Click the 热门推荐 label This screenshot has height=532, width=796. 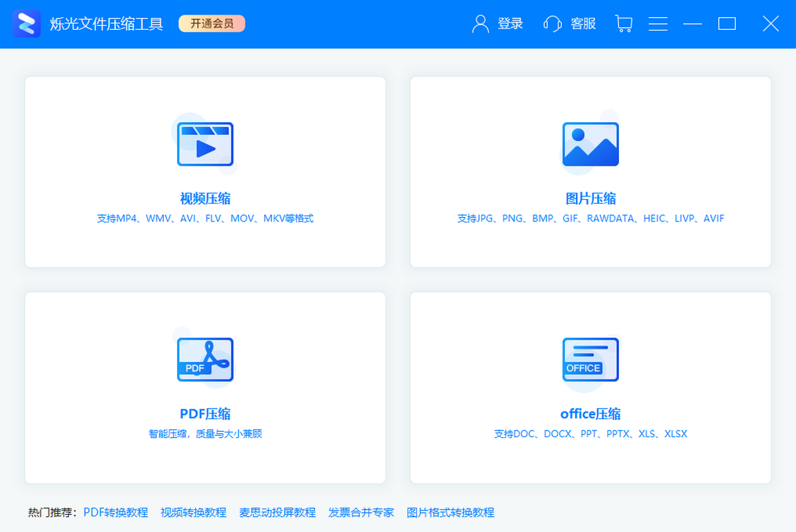pyautogui.click(x=54, y=512)
